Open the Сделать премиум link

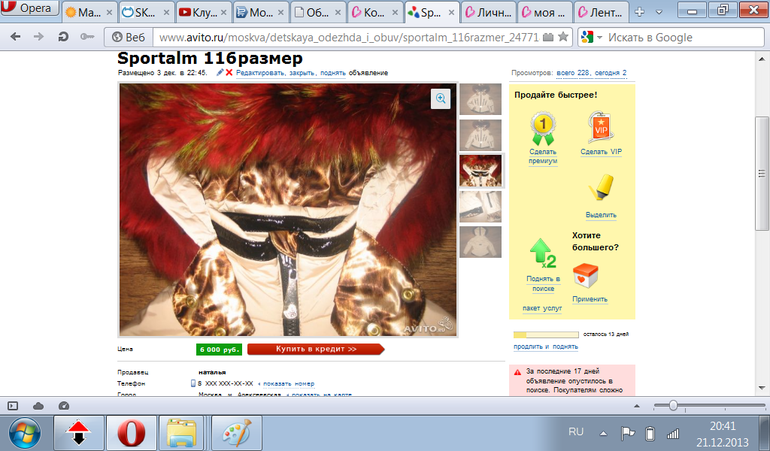(543, 156)
